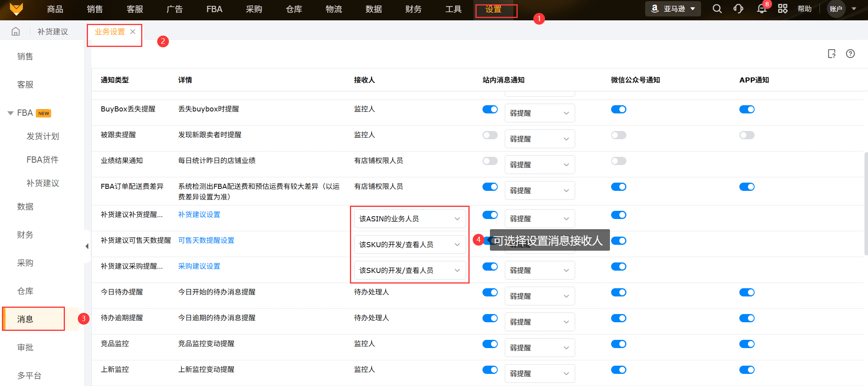This screenshot has height=386, width=868.
Task: Select 审批 in the settings sidebar
Action: point(25,347)
